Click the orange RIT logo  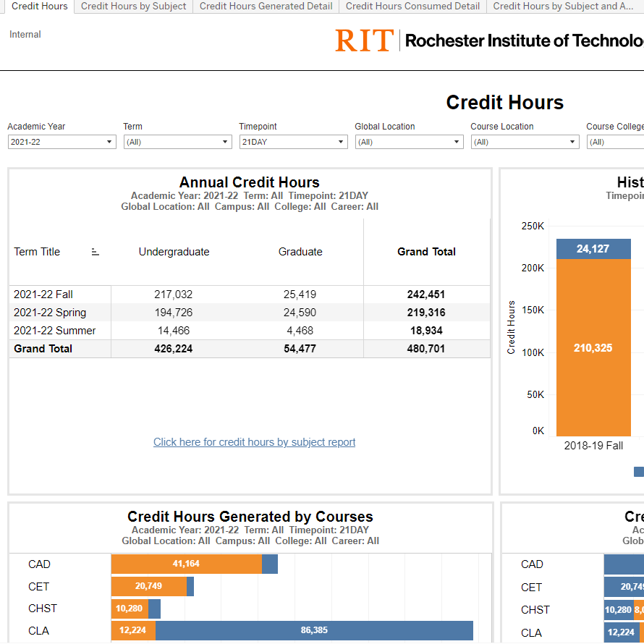pos(364,41)
